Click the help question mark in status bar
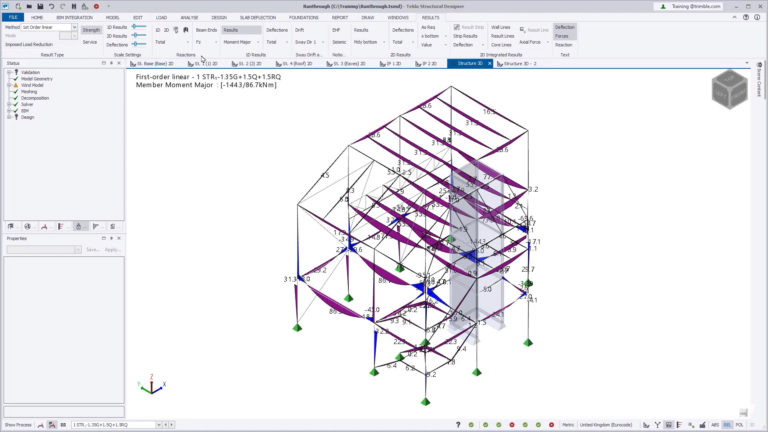Screen dimensions: 768x432 pyautogui.click(x=458, y=425)
